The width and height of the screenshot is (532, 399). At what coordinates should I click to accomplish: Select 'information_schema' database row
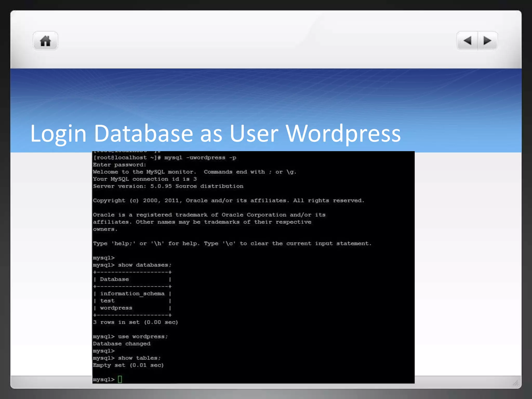(x=132, y=294)
